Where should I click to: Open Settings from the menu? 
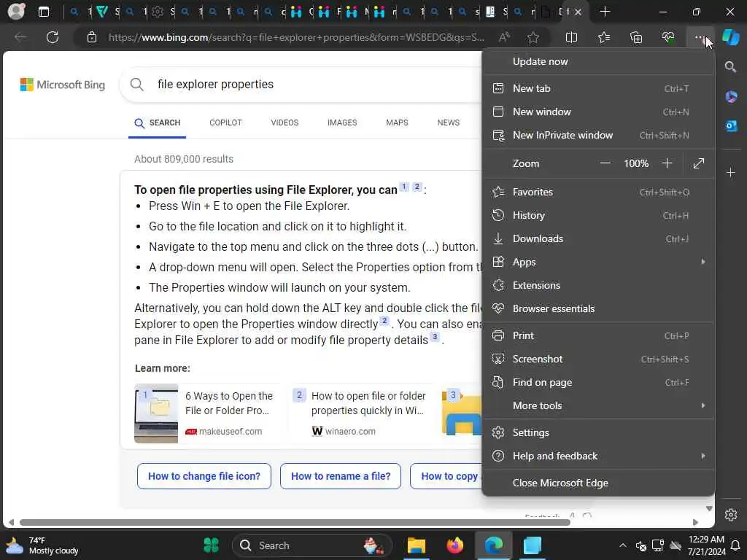598,432
